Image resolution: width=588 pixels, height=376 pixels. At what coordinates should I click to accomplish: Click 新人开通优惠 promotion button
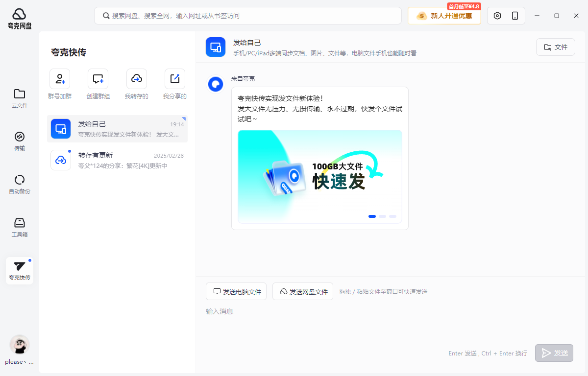444,16
